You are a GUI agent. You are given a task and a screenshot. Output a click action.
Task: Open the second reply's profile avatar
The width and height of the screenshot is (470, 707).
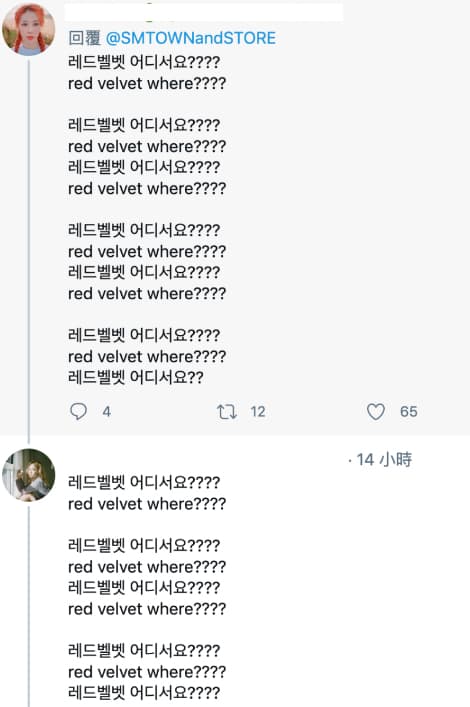pyautogui.click(x=29, y=475)
